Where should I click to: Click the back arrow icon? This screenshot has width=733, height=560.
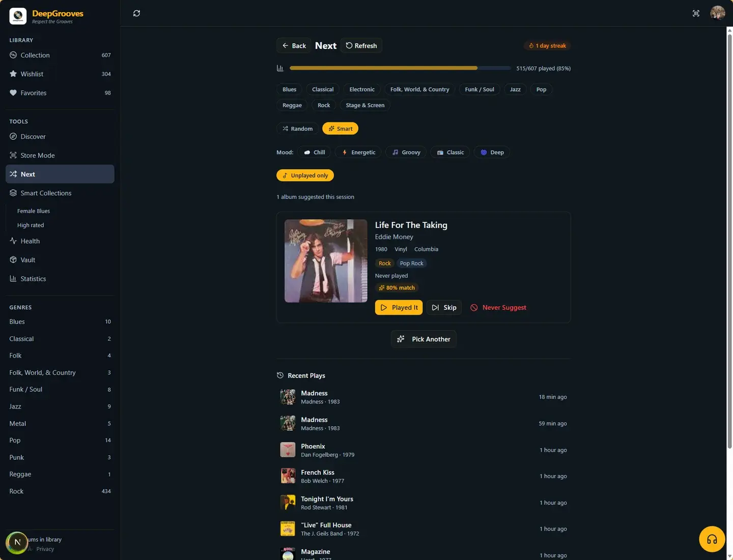point(285,46)
